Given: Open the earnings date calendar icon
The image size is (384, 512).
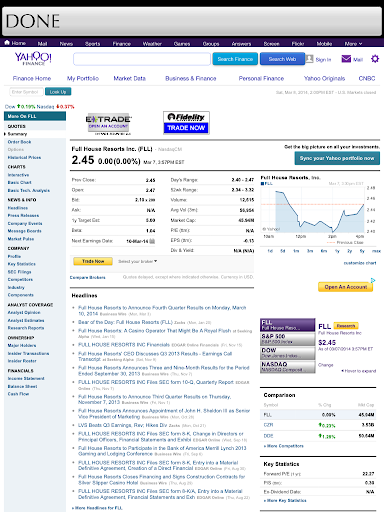Looking at the screenshot, I should pos(152,241).
